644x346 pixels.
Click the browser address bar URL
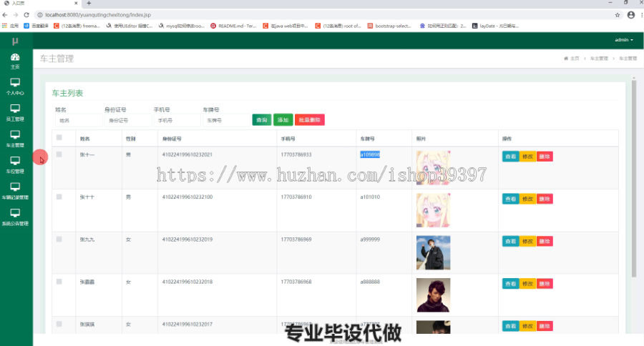point(98,15)
